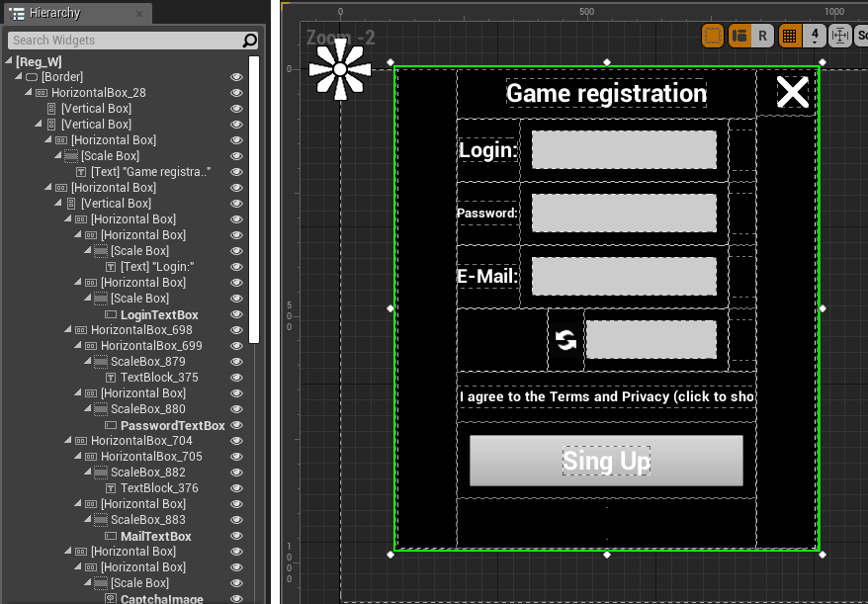Viewport: 868px width, 604px height.
Task: Select the MailTextBox row in hierarchy
Action: click(x=126, y=536)
